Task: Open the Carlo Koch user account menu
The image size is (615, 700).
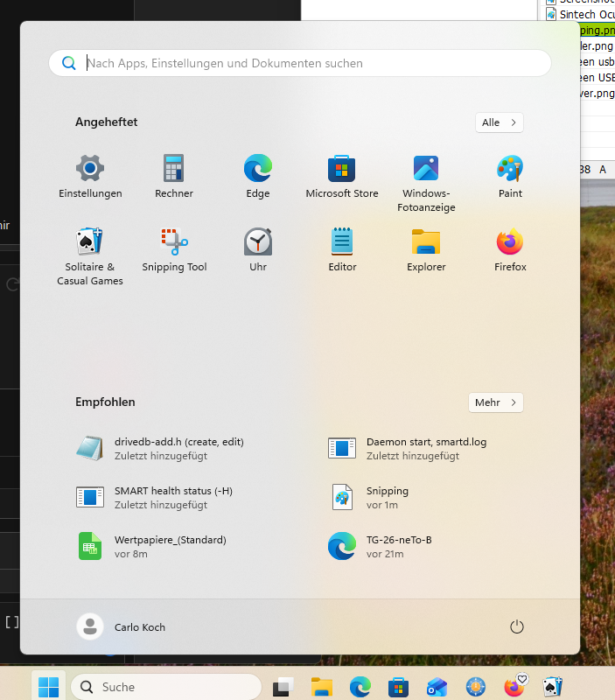Action: (122, 626)
